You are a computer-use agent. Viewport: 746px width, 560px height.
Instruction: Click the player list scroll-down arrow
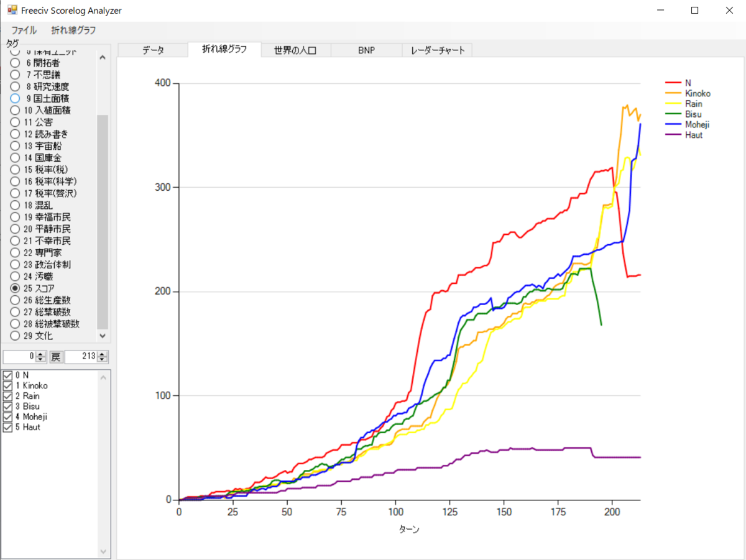pos(103,551)
